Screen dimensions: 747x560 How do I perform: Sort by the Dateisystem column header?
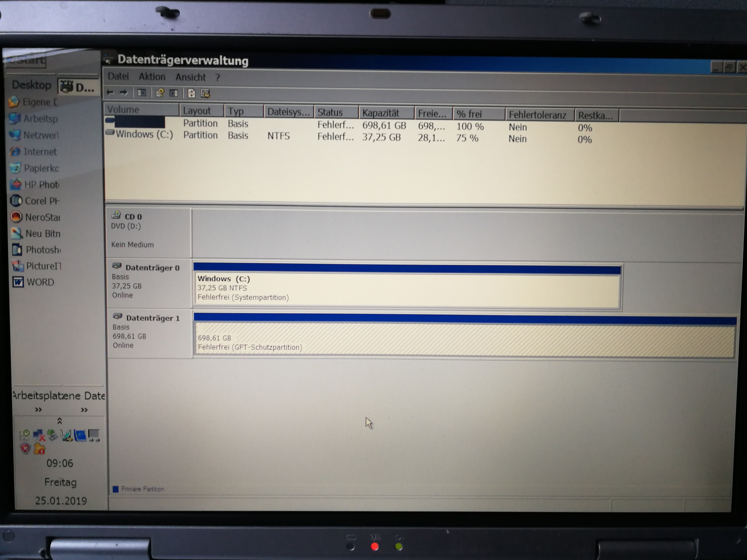[x=289, y=112]
